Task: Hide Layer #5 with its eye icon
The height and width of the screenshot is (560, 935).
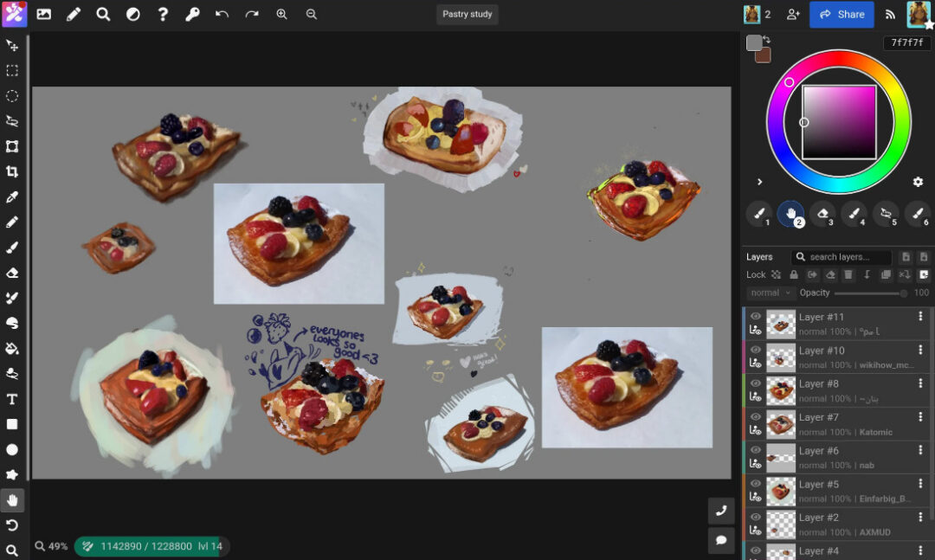Action: [x=756, y=484]
